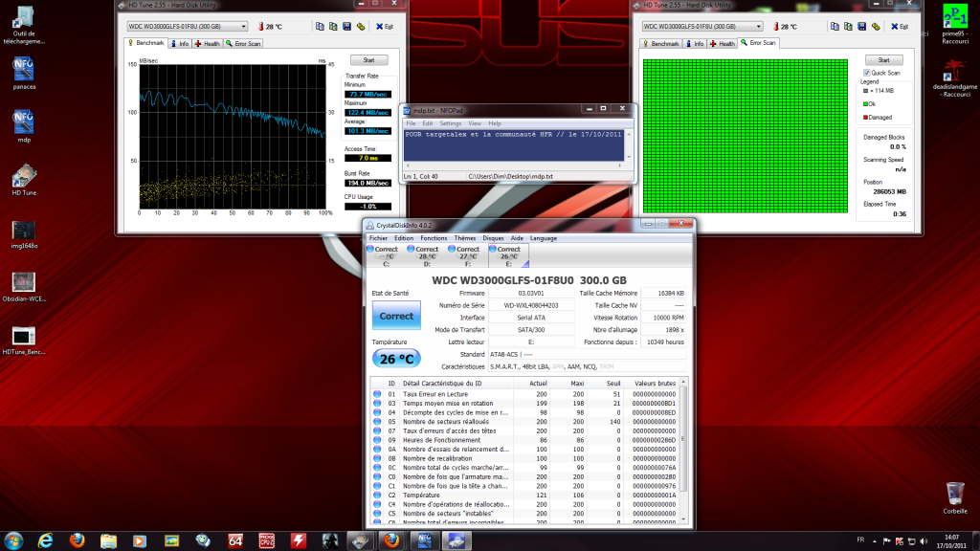The height and width of the screenshot is (551, 980).
Task: Click the 26 °C temperature indicator in CrystalDiskInfo
Action: pos(396,360)
